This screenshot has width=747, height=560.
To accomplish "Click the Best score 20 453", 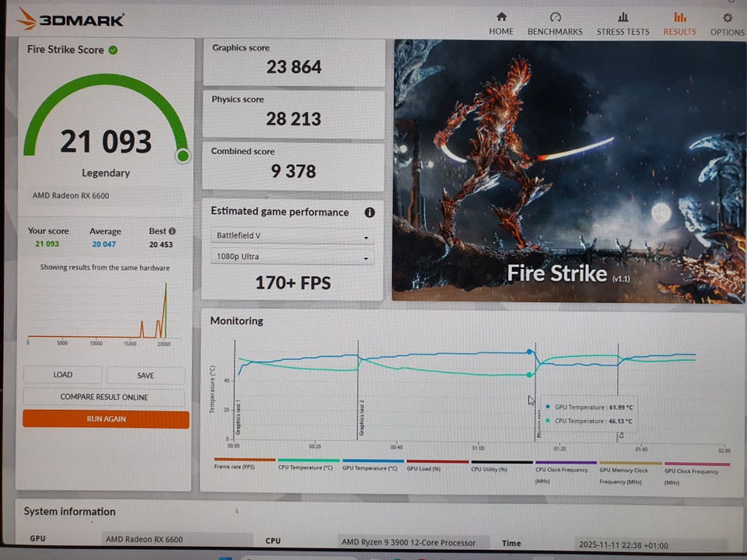I will pyautogui.click(x=160, y=245).
